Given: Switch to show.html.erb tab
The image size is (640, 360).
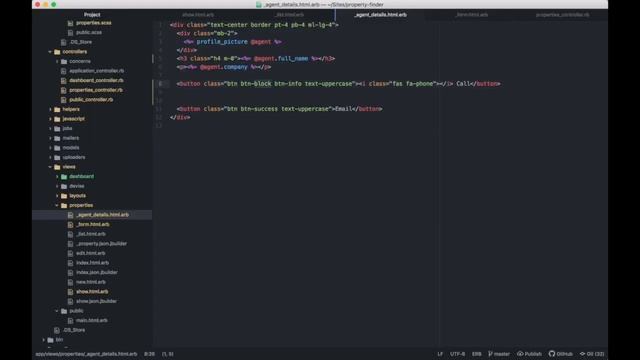Looking at the screenshot, I should coord(198,15).
